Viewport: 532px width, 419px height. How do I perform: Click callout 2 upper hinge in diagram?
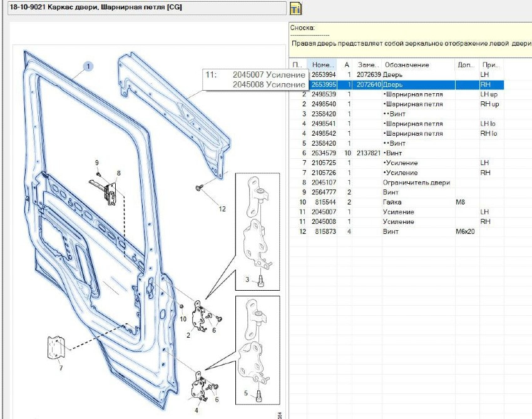coord(188,335)
